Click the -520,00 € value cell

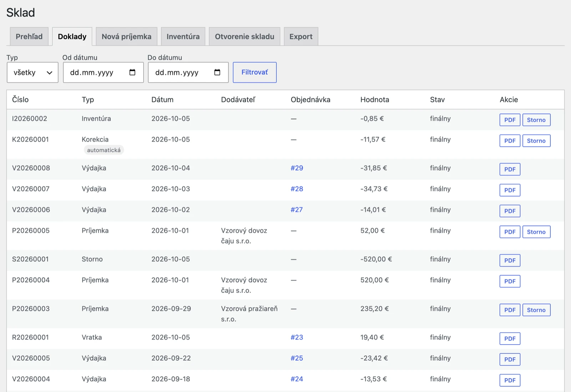(x=376, y=259)
